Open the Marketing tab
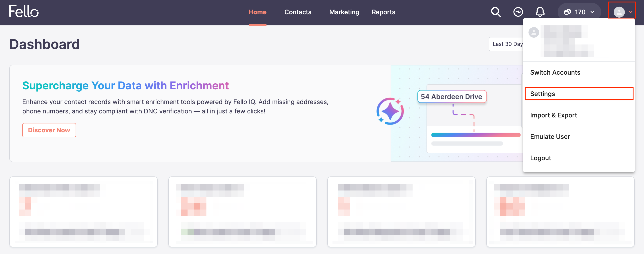This screenshot has width=644, height=254. 344,12
